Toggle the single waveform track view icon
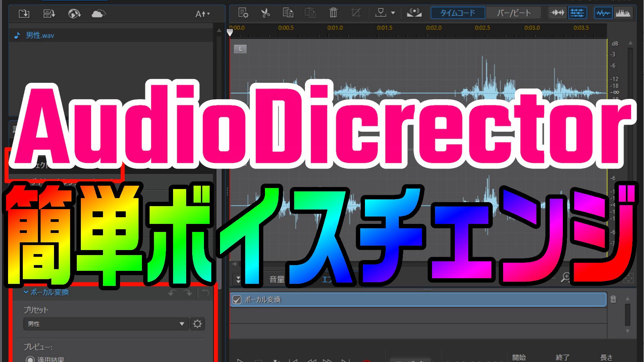This screenshot has height=362, width=644. 558,13
